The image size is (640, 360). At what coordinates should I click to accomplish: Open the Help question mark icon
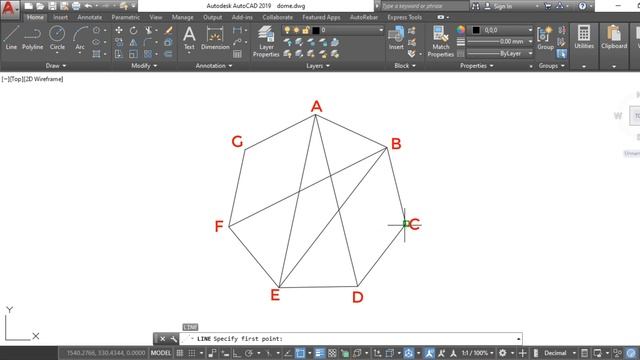pyautogui.click(x=582, y=6)
